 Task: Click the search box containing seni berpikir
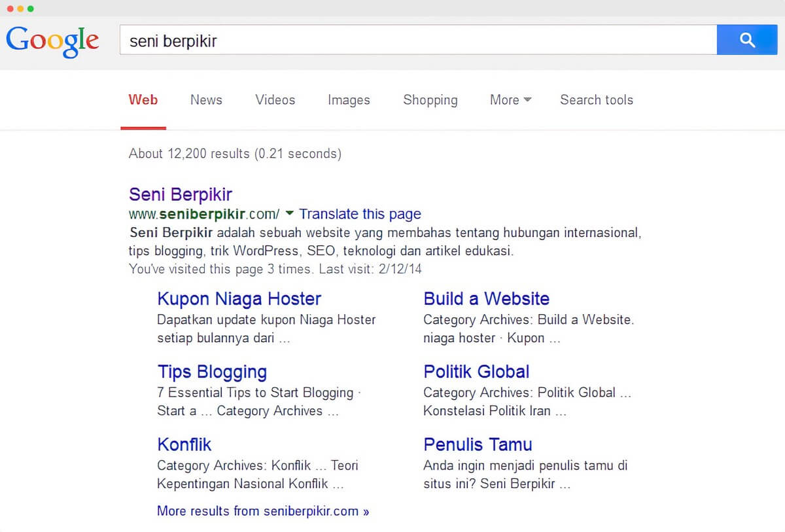[x=418, y=40]
